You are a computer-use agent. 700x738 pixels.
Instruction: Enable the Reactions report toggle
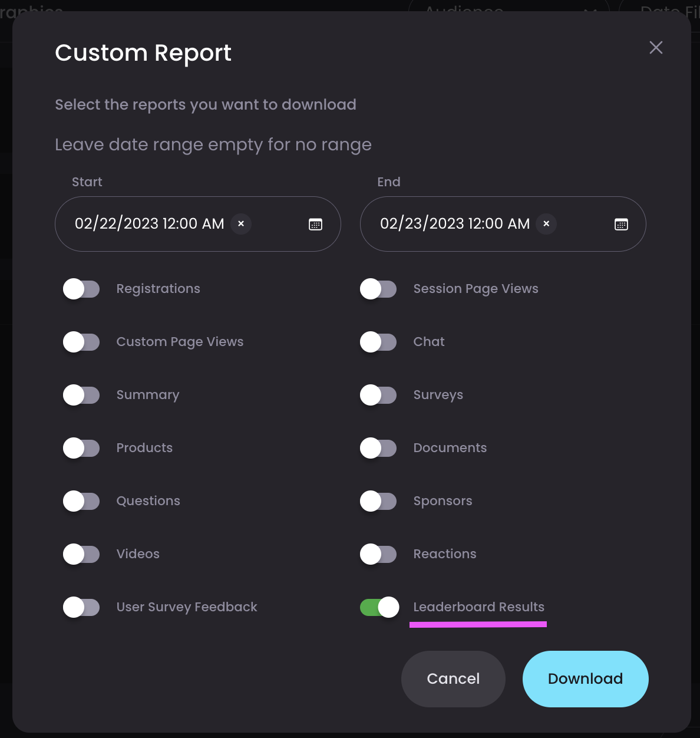point(378,554)
